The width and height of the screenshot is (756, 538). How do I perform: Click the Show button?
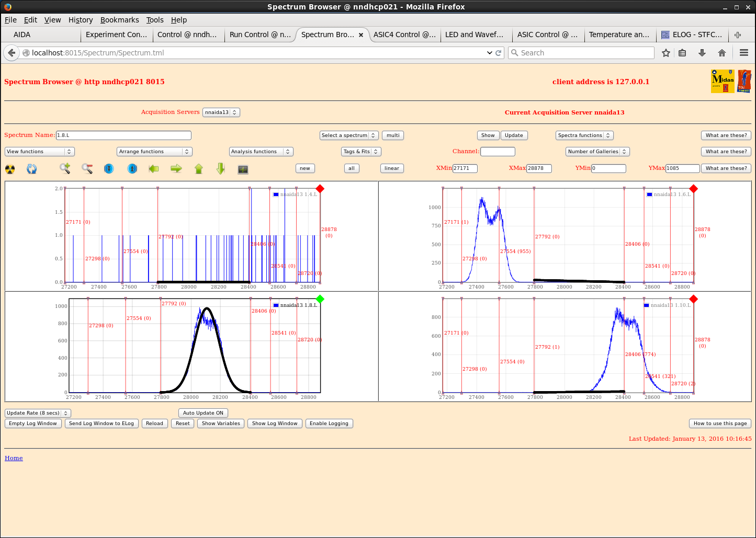coord(488,135)
